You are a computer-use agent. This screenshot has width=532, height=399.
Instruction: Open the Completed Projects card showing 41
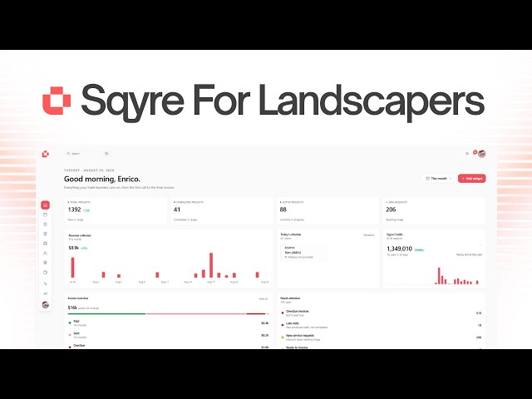pyautogui.click(x=222, y=210)
